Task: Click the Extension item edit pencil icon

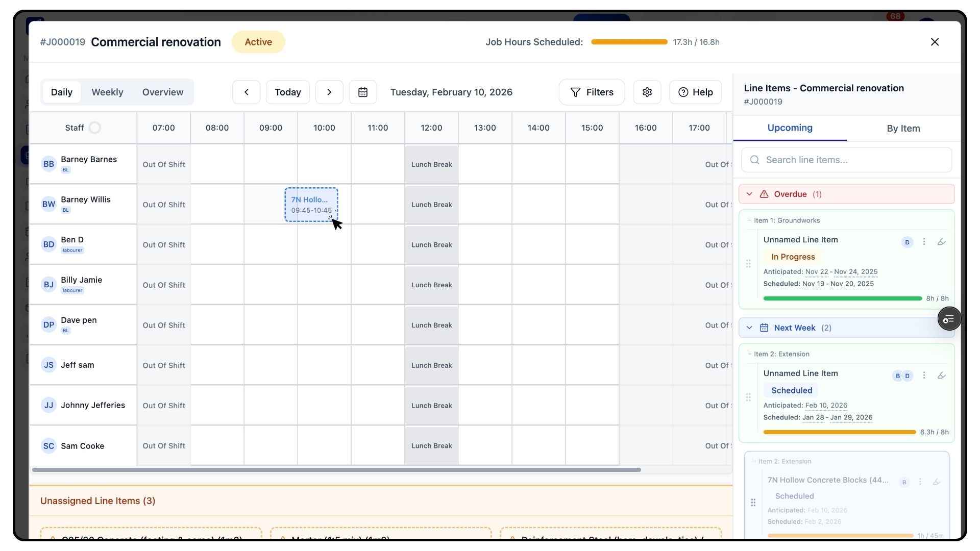Action: (941, 375)
